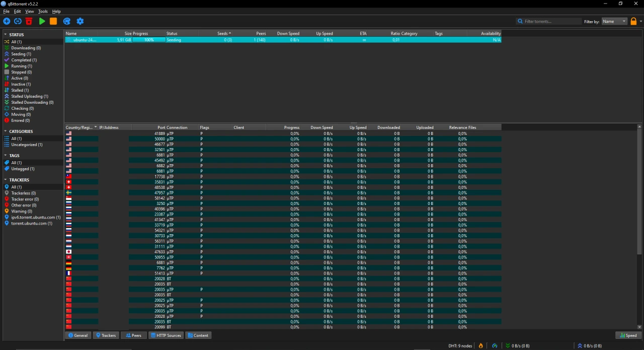644x350 pixels.
Task: Switch to the HTTP Sources tab
Action: [x=166, y=335]
